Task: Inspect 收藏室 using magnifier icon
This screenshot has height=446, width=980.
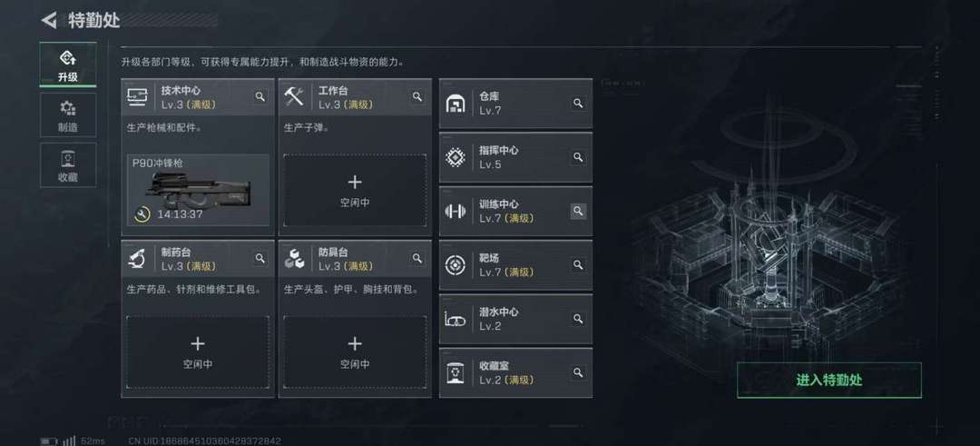Action: tap(578, 372)
